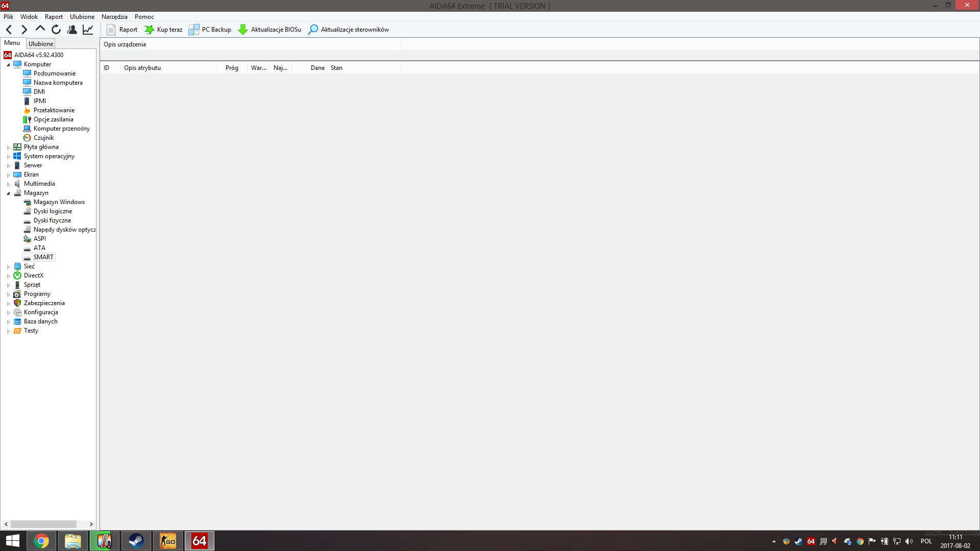This screenshot has width=980, height=551.
Task: Open the Plik menu
Action: pyautogui.click(x=9, y=17)
